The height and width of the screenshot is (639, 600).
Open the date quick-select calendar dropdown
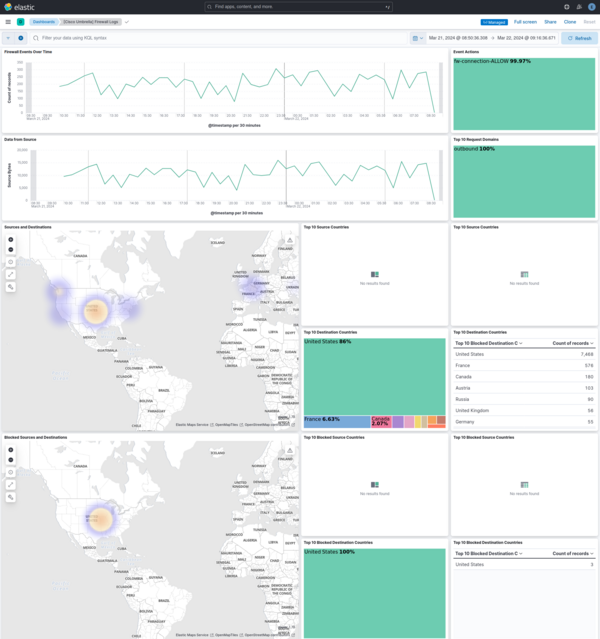pos(417,38)
